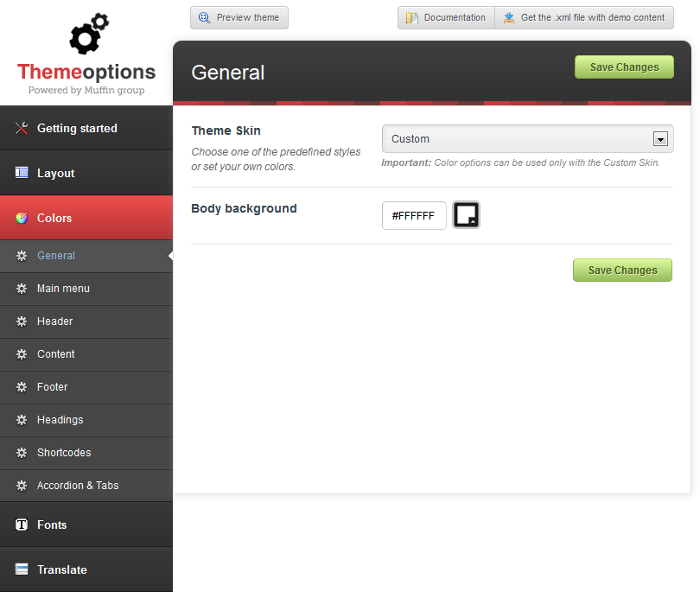The width and height of the screenshot is (700, 598).
Task: Click the wrench icon beside Getting started
Action: click(x=22, y=129)
